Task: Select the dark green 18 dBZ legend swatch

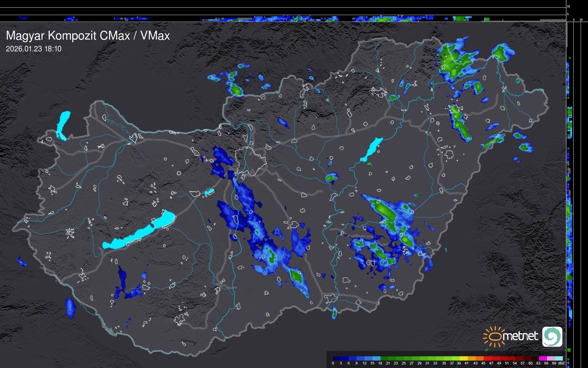Action: (384, 358)
